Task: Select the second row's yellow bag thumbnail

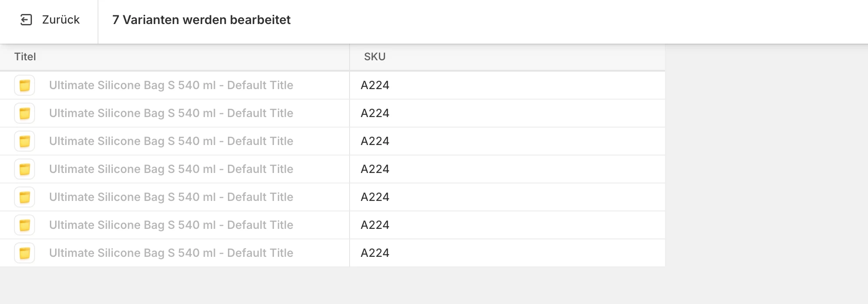Action: click(x=24, y=113)
